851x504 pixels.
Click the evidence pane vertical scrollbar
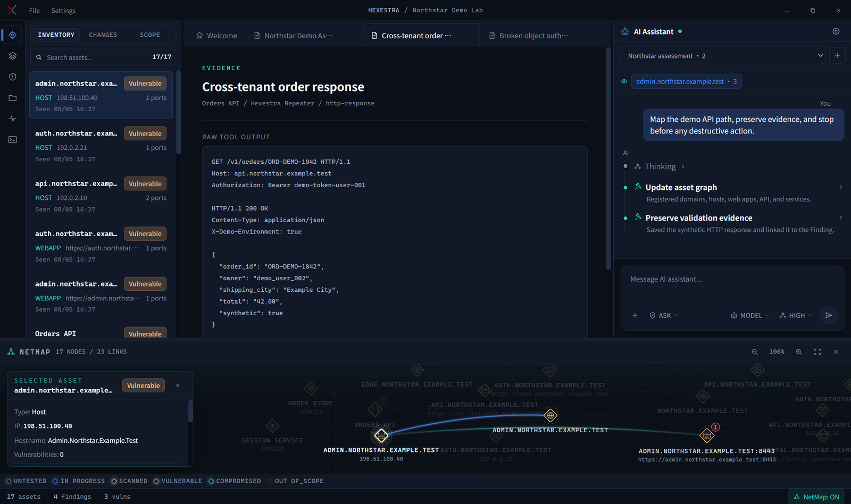[x=608, y=158]
